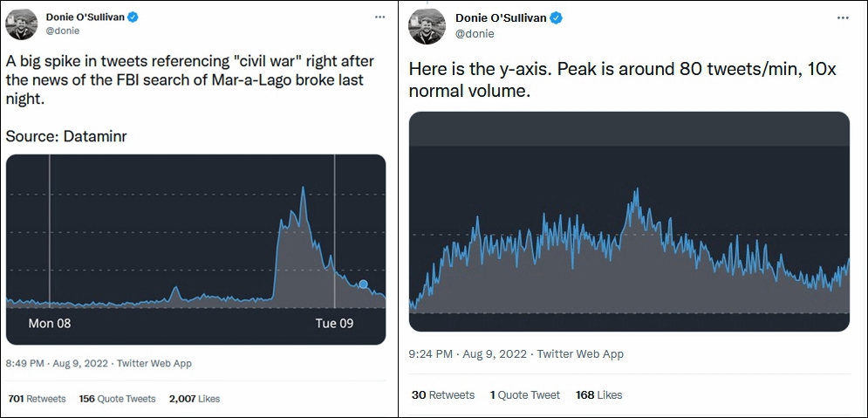Click the @donie handle on the right tweet
The width and height of the screenshot is (868, 418).
coord(475,34)
